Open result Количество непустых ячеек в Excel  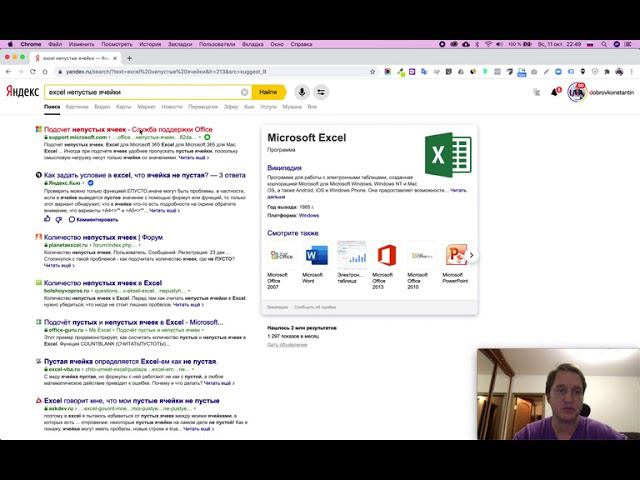point(103,283)
